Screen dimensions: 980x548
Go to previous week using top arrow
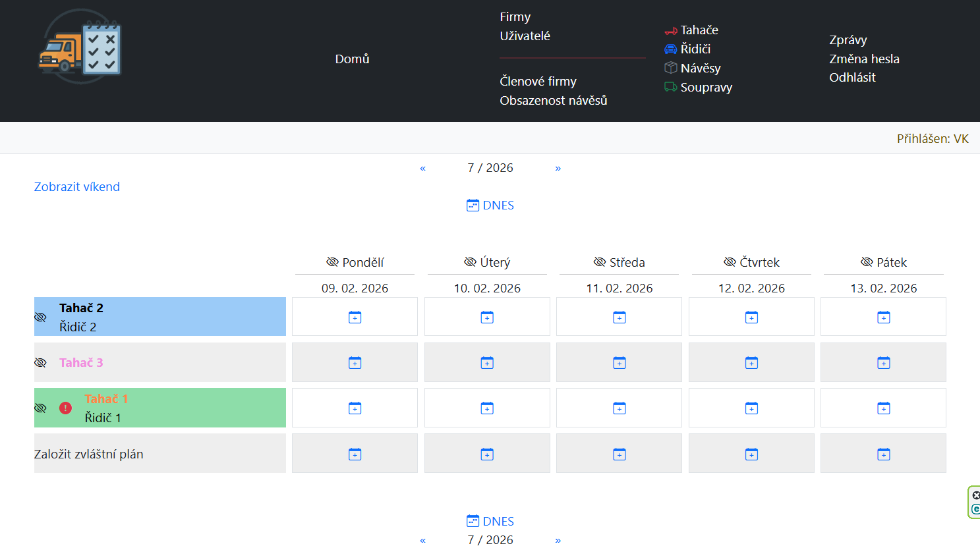pos(422,169)
